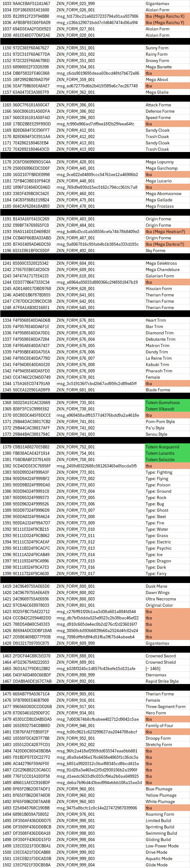Select the 'Mega Lucario' cell
Viewport: 190px width, 868px height.
point(159,181)
